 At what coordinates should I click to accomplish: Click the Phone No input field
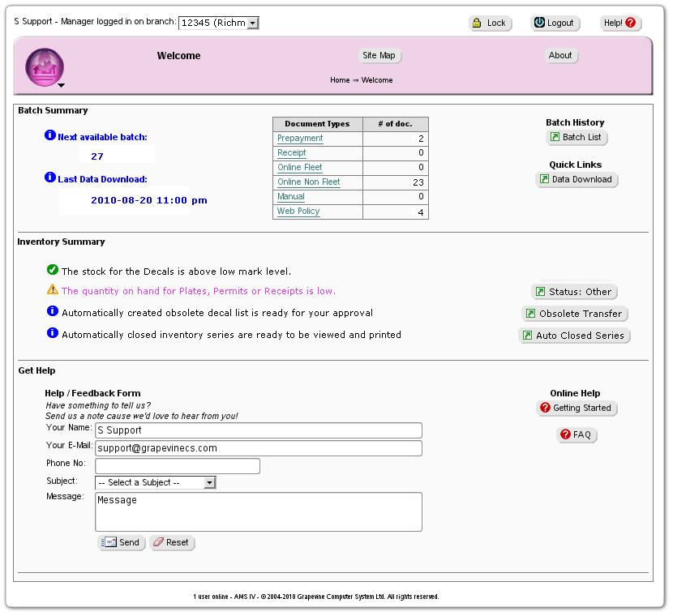[178, 466]
